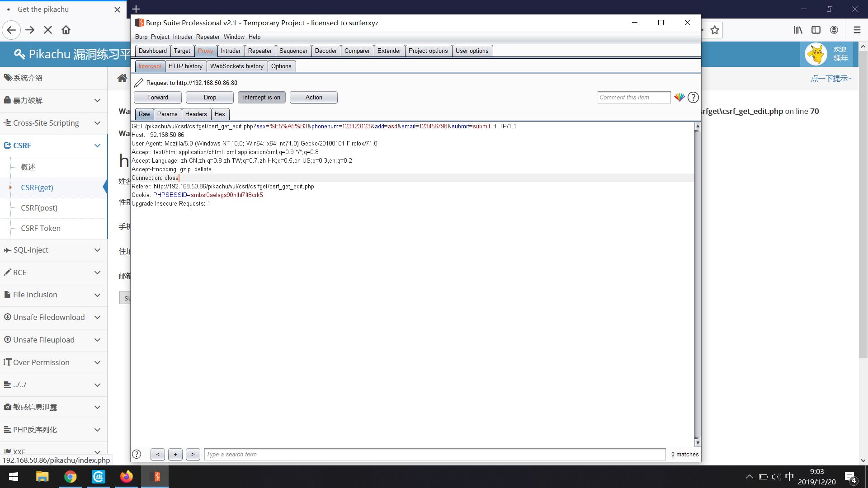Open Burp Suite from Windows taskbar

tap(155, 477)
